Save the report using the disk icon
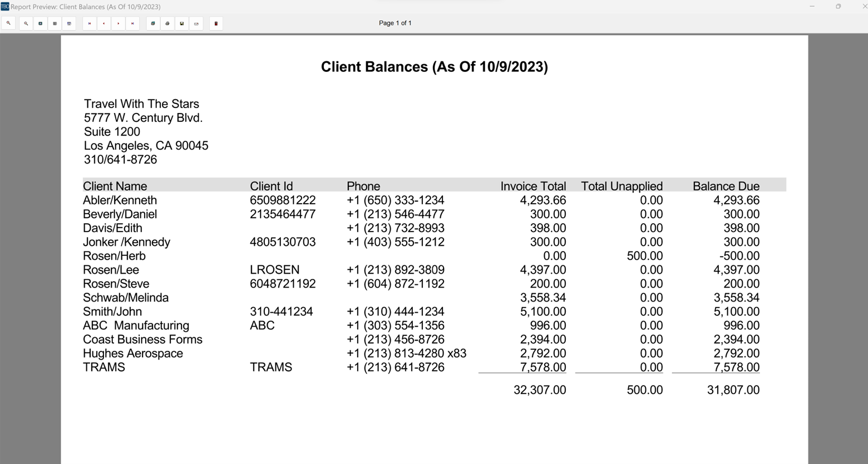 181,23
